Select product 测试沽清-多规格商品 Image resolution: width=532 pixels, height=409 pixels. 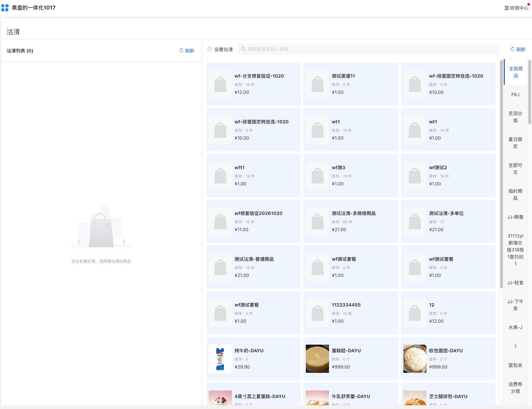(x=351, y=221)
